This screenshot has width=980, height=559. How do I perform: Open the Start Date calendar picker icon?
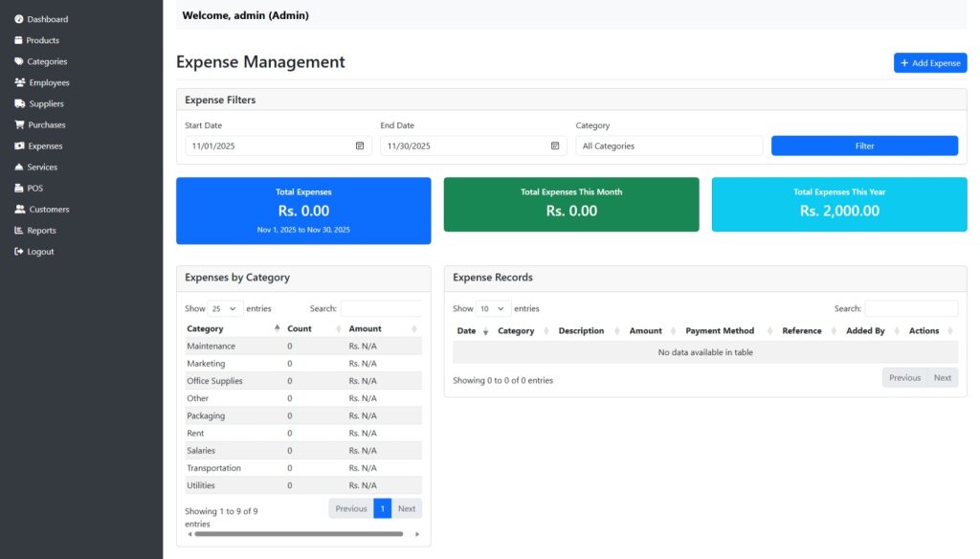pyautogui.click(x=360, y=145)
